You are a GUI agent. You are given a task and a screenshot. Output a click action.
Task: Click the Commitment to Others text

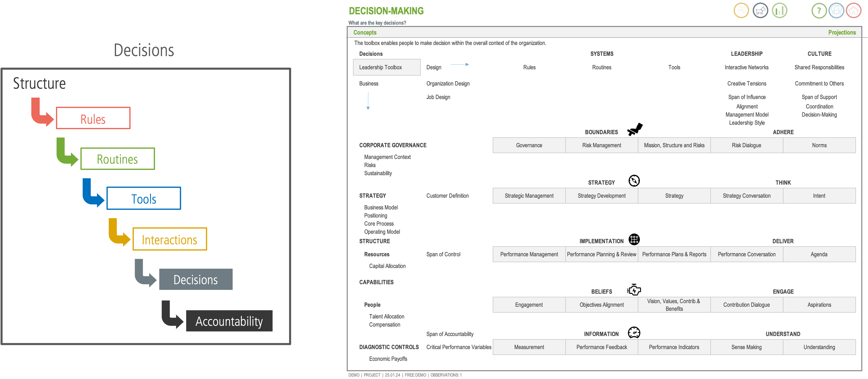[x=819, y=84]
